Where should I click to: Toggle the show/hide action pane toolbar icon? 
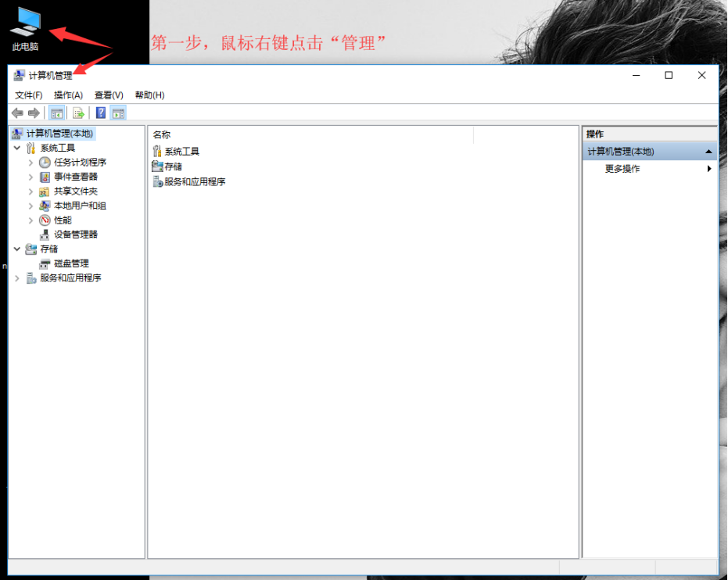(118, 113)
